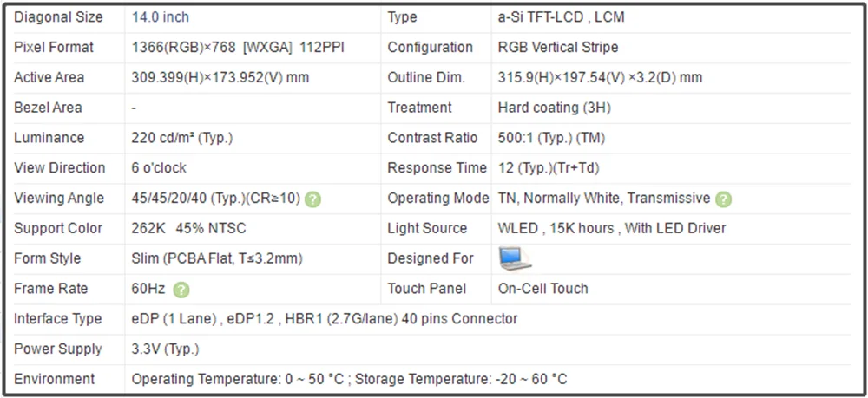Click the WLED light source description
The height and width of the screenshot is (398, 868).
612,229
